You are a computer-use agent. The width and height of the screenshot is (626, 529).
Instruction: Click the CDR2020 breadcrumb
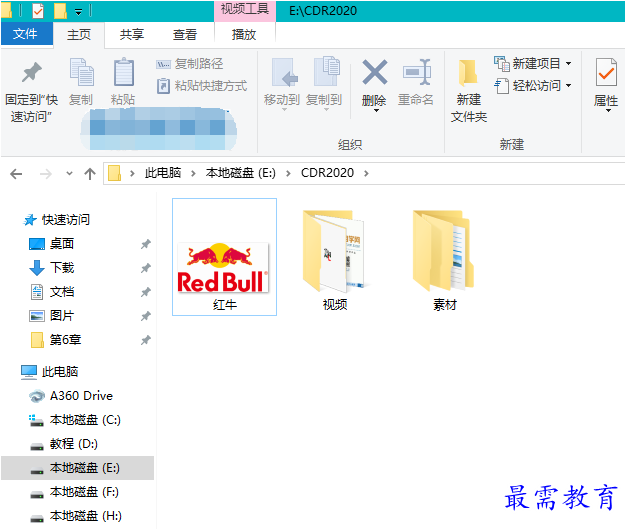327,173
